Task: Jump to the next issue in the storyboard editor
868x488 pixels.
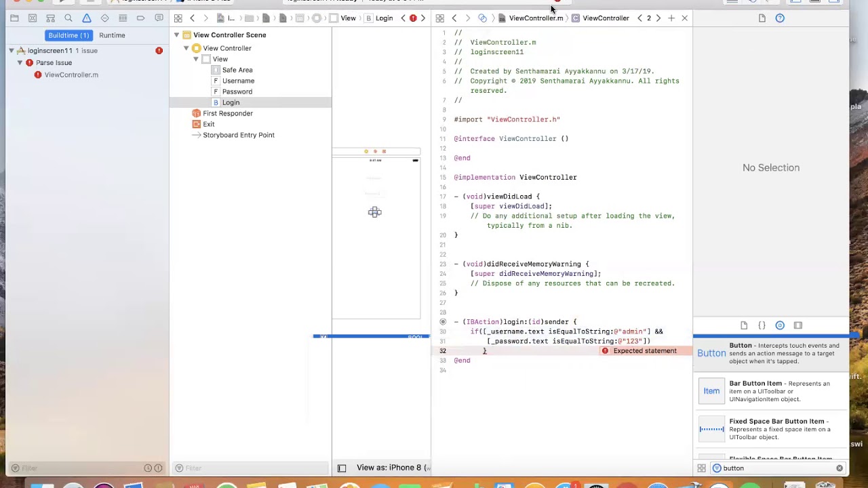Action: click(x=423, y=18)
